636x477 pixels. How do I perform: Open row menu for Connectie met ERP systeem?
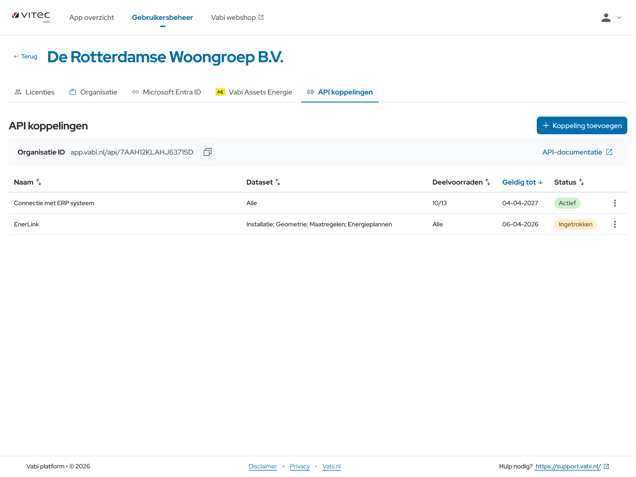614,203
